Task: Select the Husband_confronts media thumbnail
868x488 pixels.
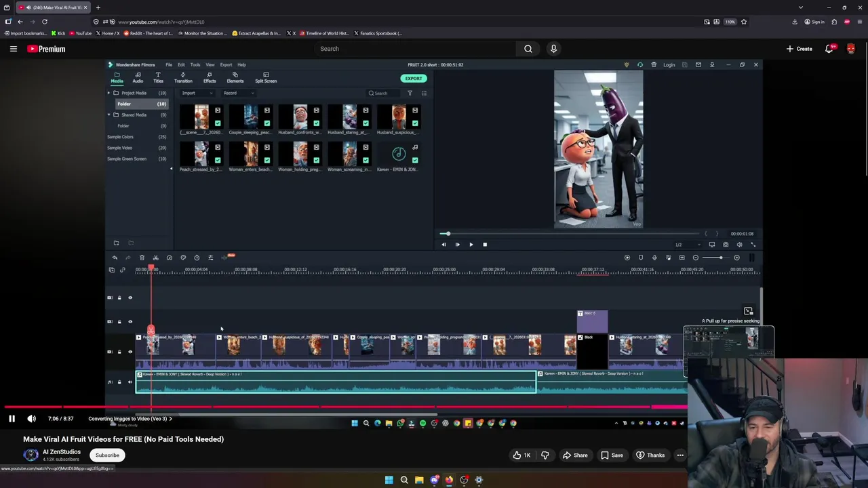Action: (300, 117)
